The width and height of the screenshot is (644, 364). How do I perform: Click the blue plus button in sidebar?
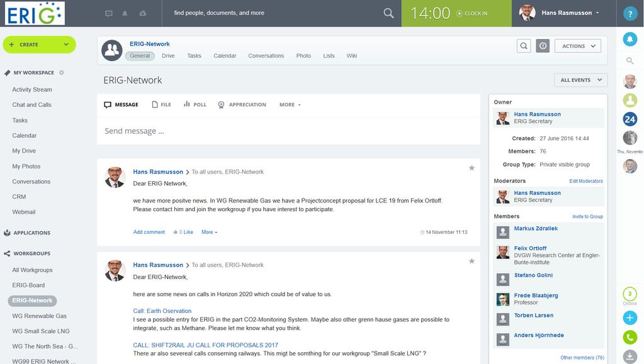tap(630, 317)
